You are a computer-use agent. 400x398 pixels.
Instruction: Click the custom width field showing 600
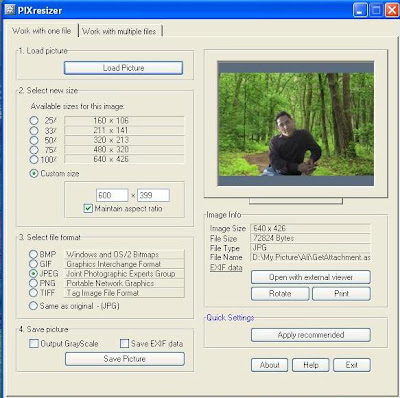click(112, 195)
